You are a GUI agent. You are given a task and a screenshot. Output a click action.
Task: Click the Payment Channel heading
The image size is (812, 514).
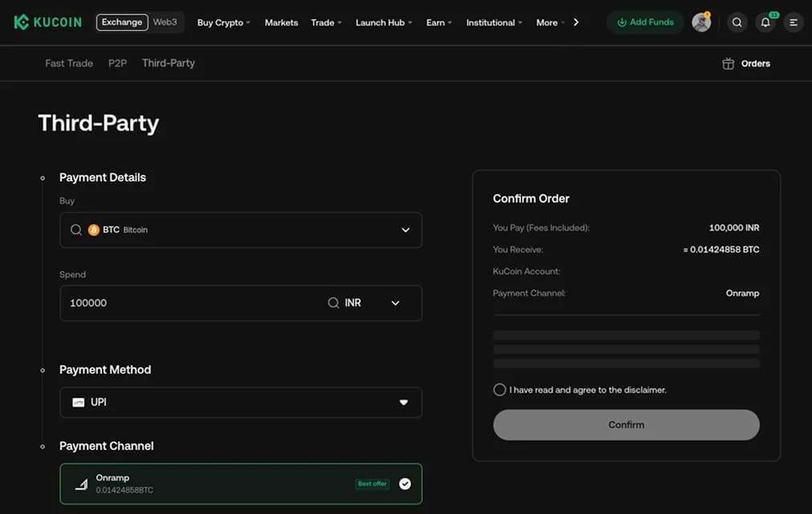[x=106, y=446]
